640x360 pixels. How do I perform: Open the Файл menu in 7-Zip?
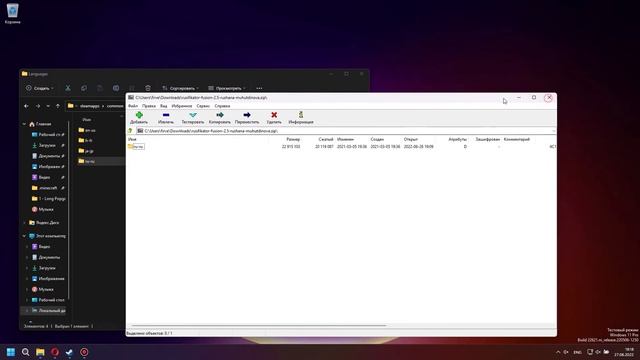133,106
